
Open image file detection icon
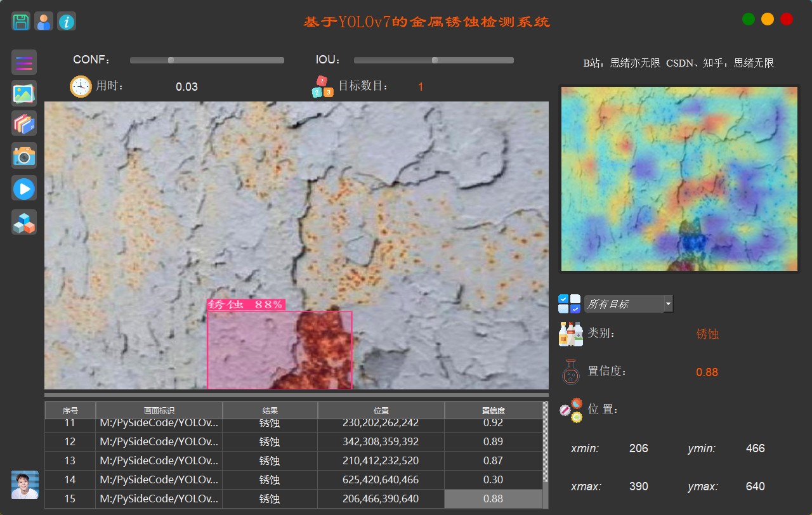[24, 93]
